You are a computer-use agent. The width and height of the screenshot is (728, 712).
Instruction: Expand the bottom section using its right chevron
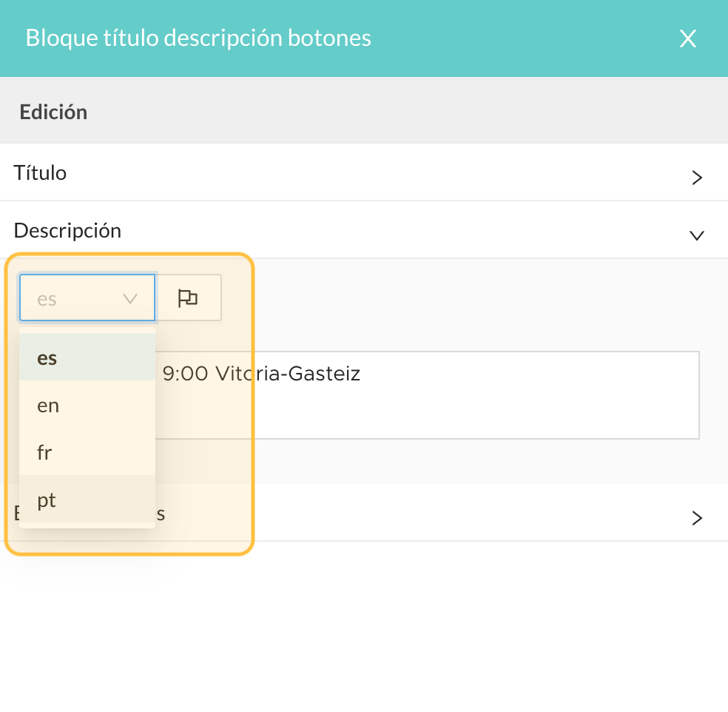point(696,518)
